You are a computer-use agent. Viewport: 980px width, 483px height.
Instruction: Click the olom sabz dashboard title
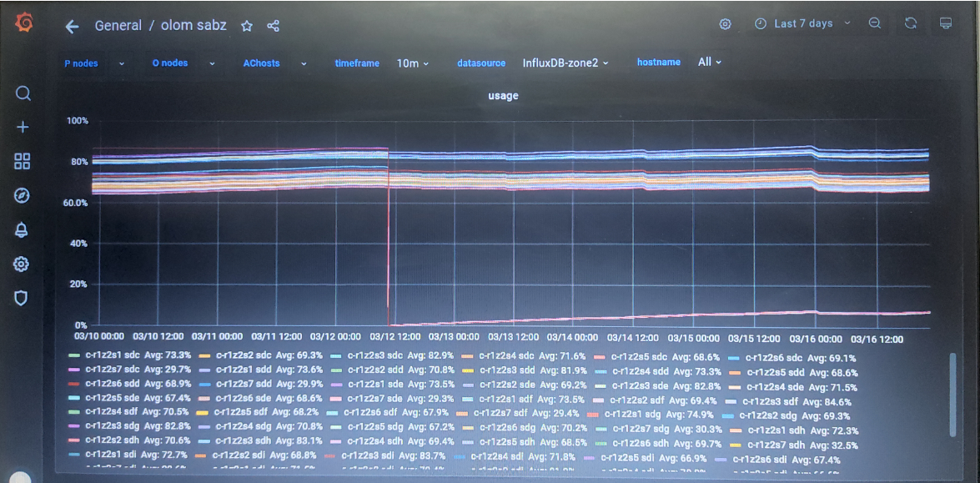pyautogui.click(x=193, y=26)
